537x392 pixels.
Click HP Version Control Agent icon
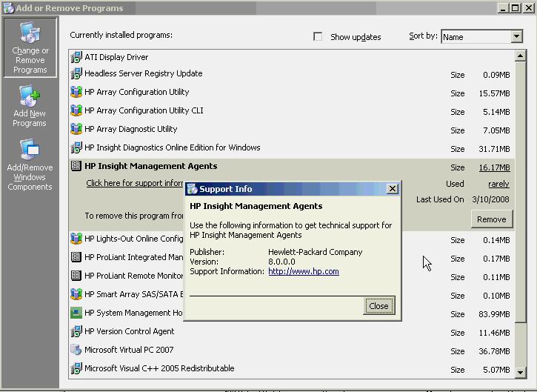pyautogui.click(x=76, y=331)
